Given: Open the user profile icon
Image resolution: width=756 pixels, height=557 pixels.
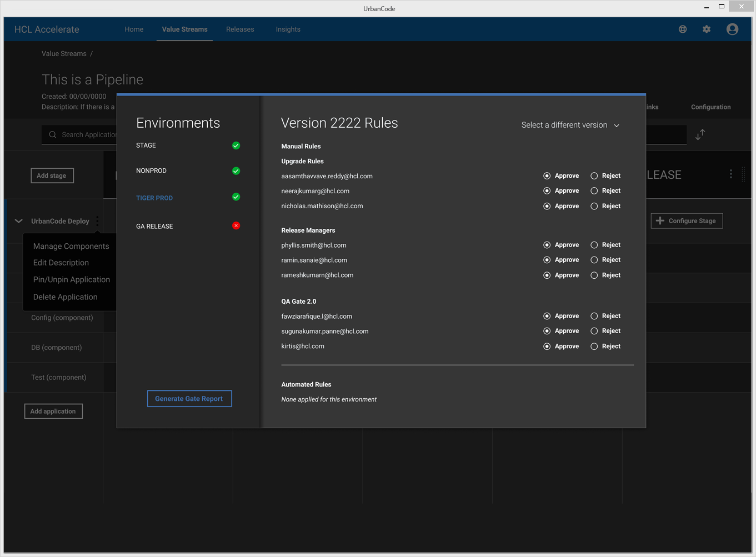Looking at the screenshot, I should (x=732, y=29).
